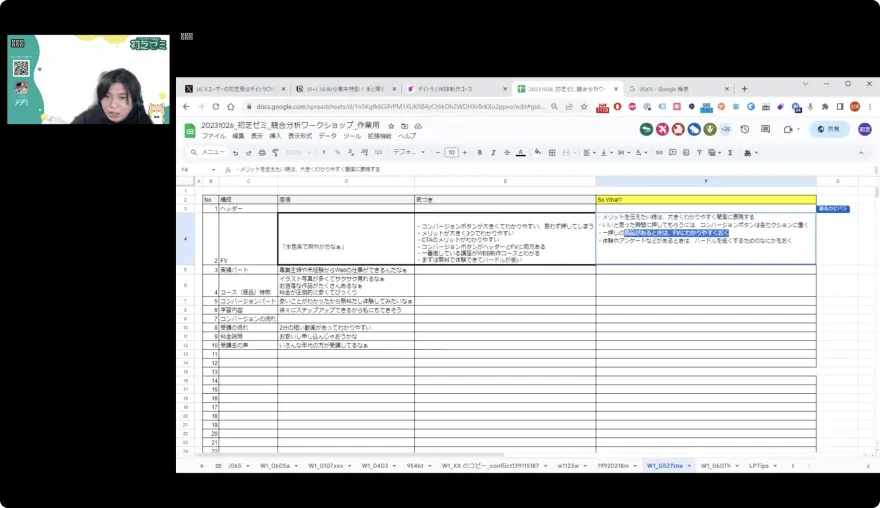Click the メニュー search box
The height and width of the screenshot is (508, 880).
coord(208,153)
